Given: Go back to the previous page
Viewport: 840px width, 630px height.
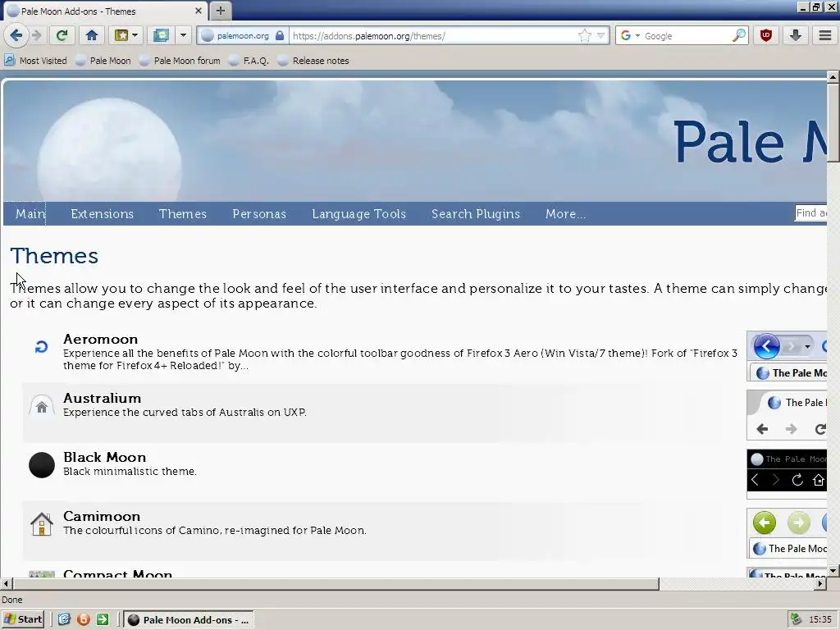Looking at the screenshot, I should click(x=16, y=36).
